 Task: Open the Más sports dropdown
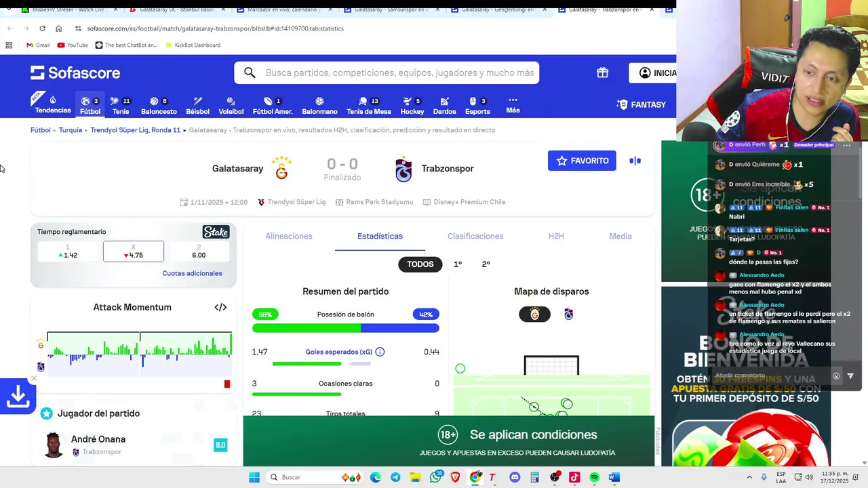click(x=513, y=104)
